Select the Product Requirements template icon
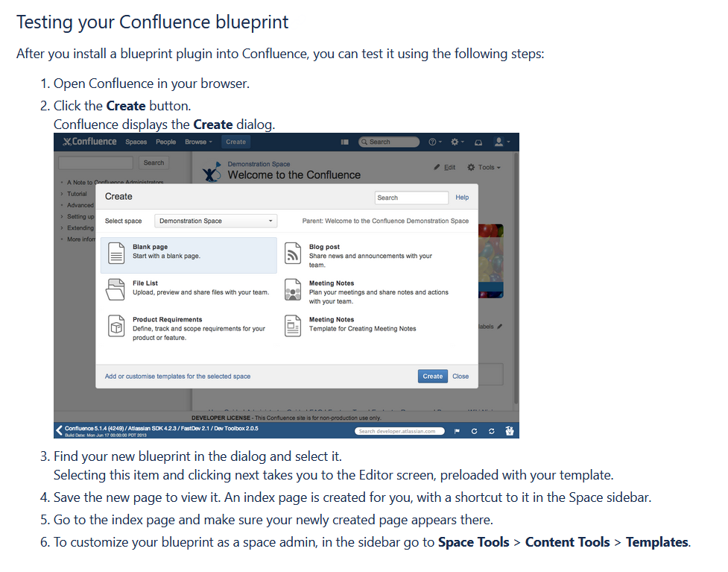The image size is (728, 572). click(x=116, y=326)
